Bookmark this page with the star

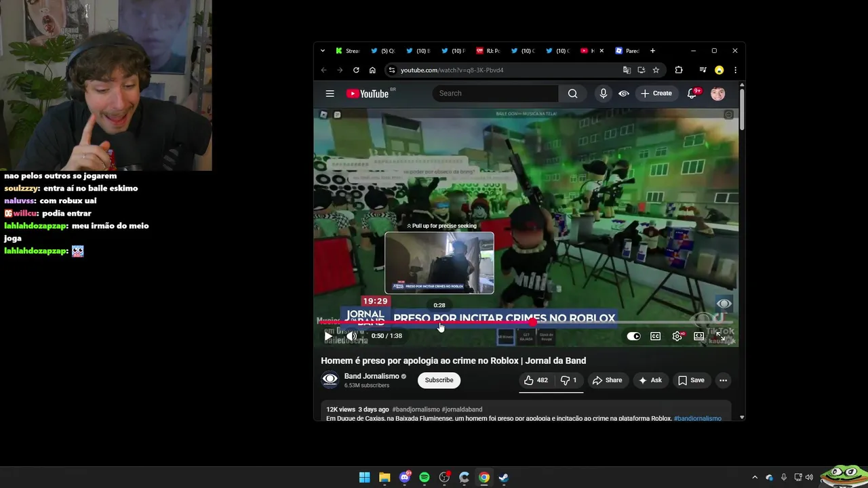click(x=656, y=70)
